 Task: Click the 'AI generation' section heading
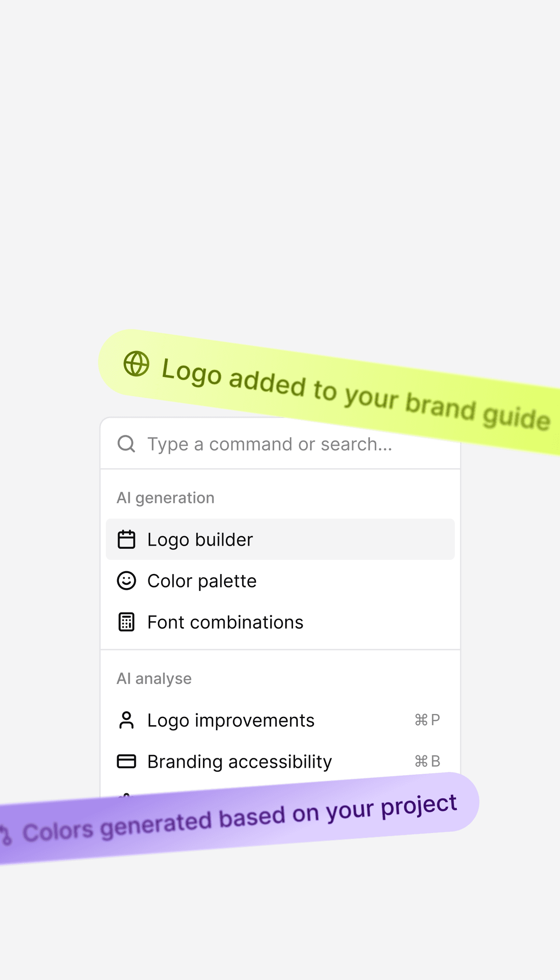[x=165, y=498]
